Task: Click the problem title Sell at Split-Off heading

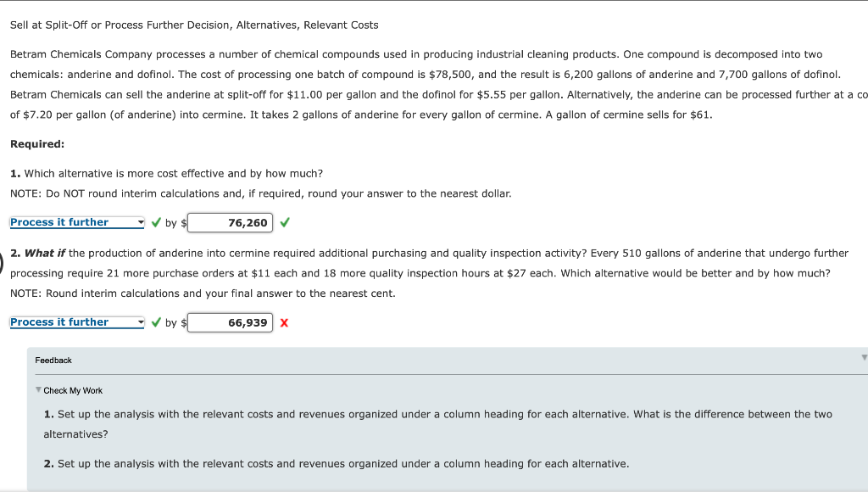Action: (x=192, y=25)
